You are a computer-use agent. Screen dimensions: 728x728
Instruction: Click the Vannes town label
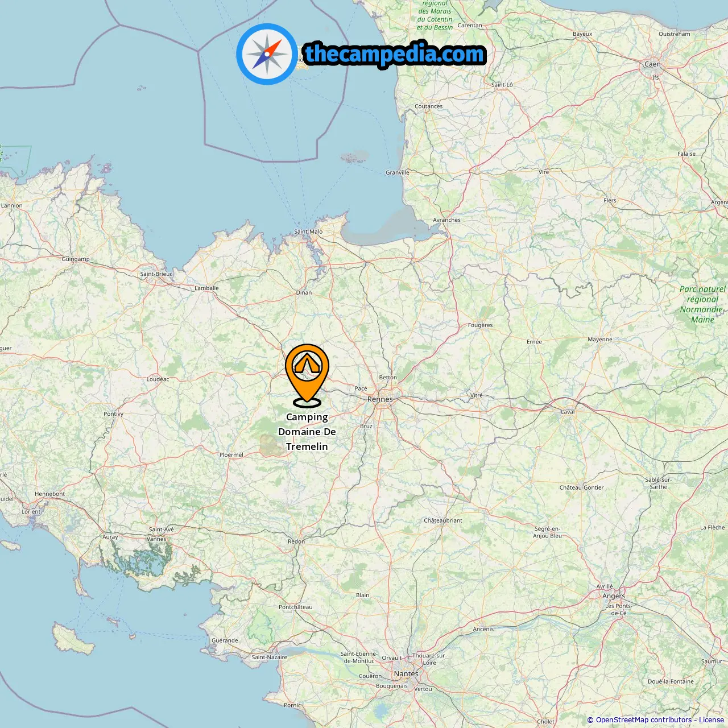pos(156,539)
